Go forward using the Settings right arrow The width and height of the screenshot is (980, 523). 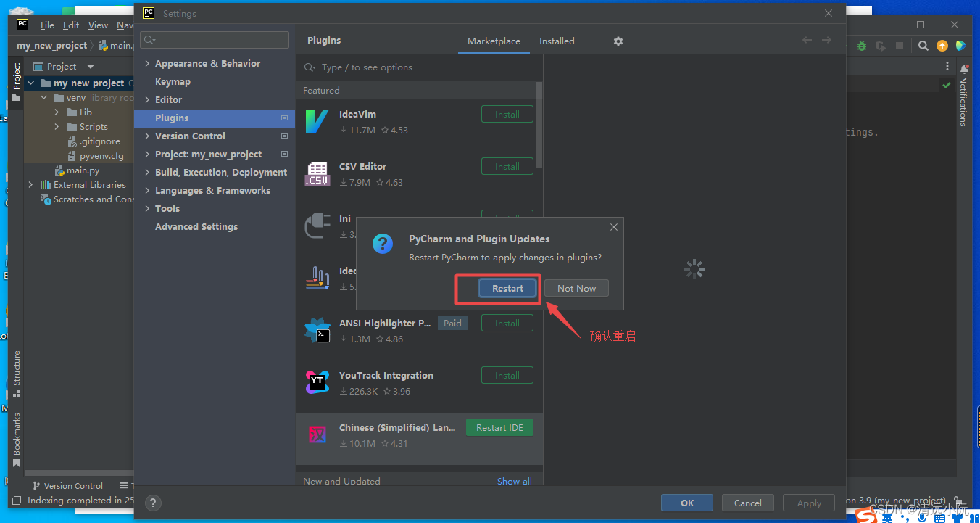[826, 41]
